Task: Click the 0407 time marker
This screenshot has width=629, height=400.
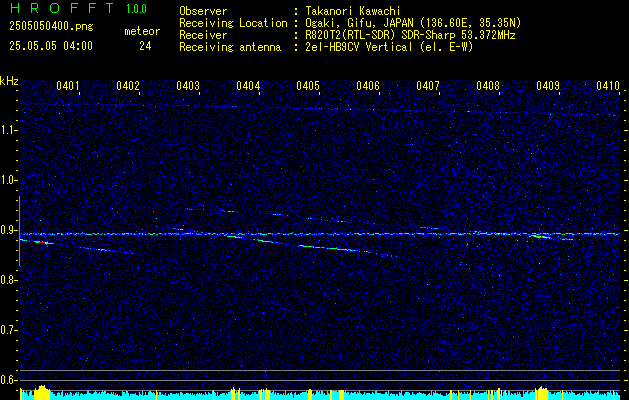Action: tap(428, 86)
